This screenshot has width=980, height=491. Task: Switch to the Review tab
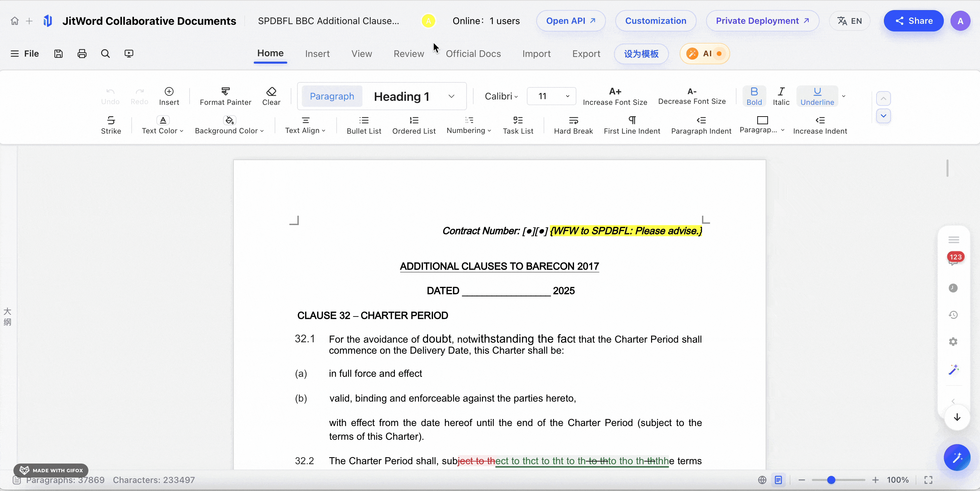(409, 54)
